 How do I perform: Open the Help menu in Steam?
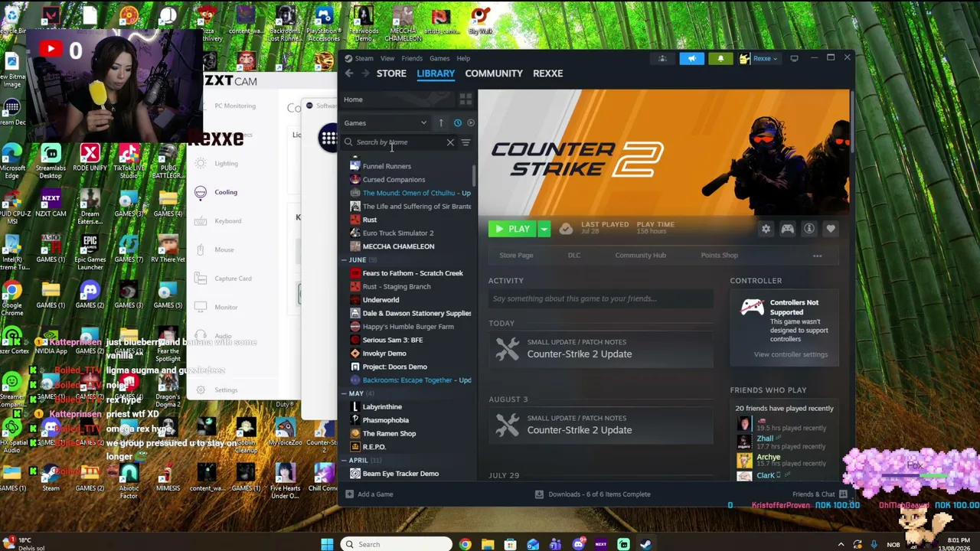[463, 59]
